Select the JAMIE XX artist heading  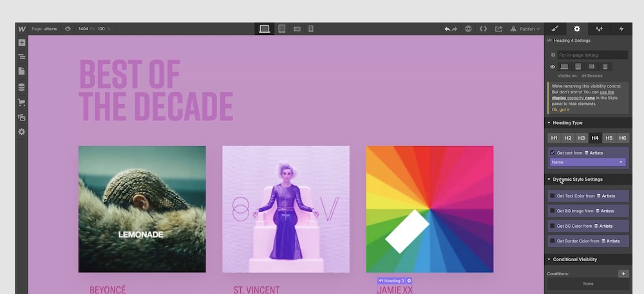tap(395, 290)
